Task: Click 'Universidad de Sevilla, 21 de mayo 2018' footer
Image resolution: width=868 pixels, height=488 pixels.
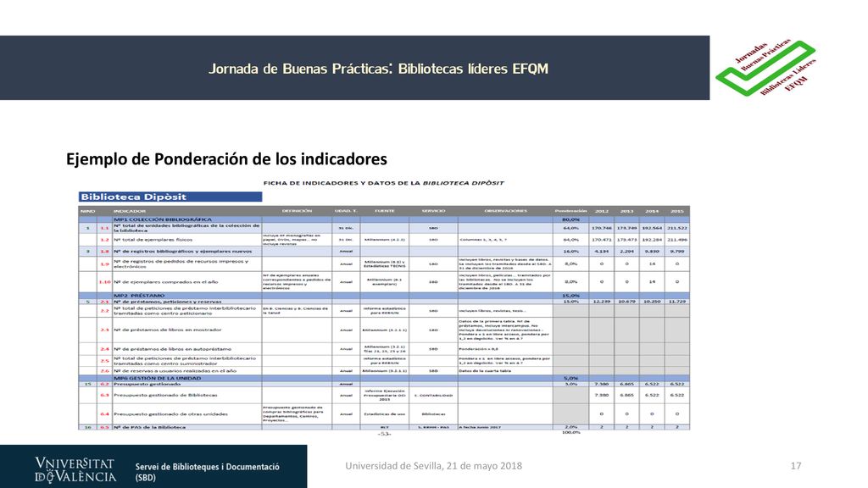Action: click(x=433, y=466)
